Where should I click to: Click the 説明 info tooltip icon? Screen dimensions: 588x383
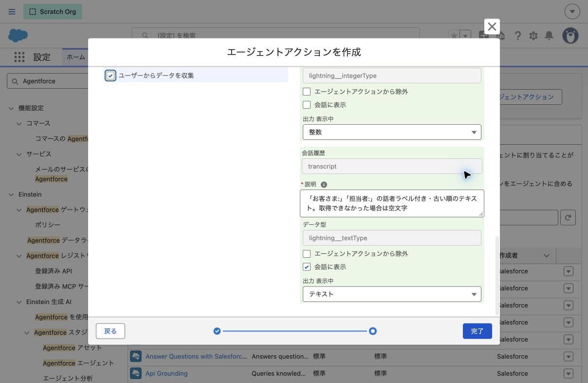point(324,185)
